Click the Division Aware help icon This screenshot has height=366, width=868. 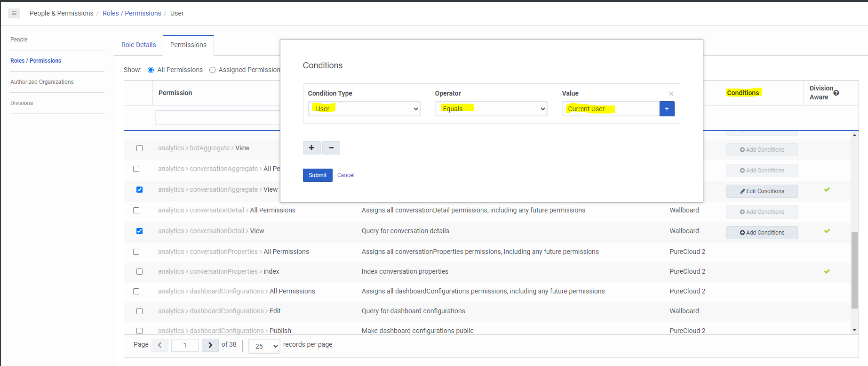point(836,93)
